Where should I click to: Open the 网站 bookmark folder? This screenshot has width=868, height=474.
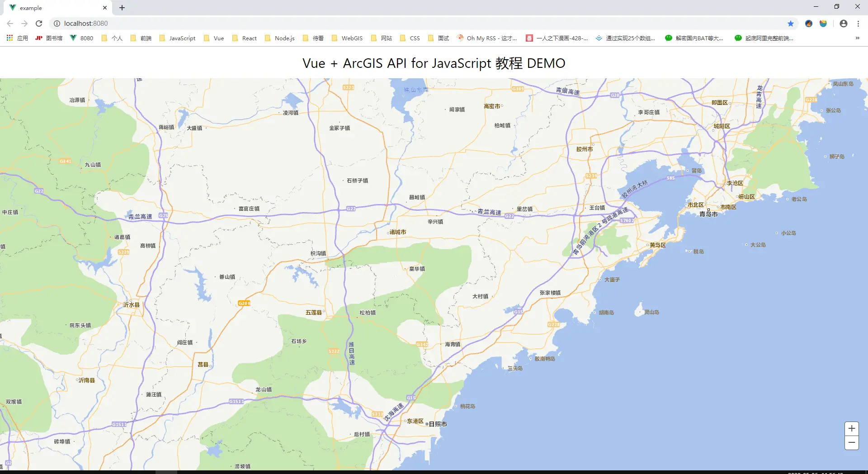click(382, 38)
